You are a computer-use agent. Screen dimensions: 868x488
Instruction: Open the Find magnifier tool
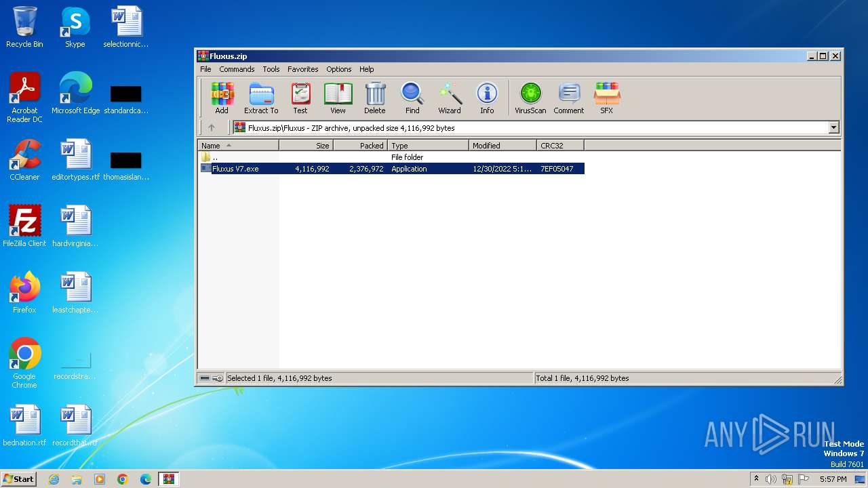pyautogui.click(x=412, y=98)
